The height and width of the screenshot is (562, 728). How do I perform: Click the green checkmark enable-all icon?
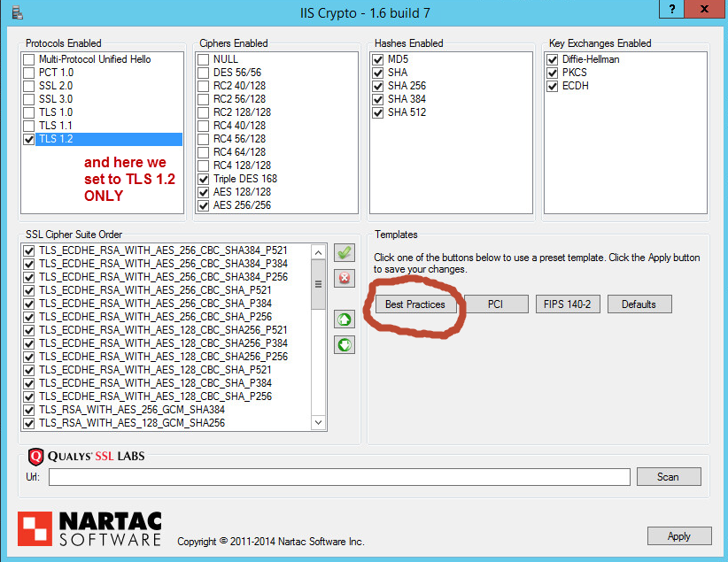pyautogui.click(x=344, y=253)
